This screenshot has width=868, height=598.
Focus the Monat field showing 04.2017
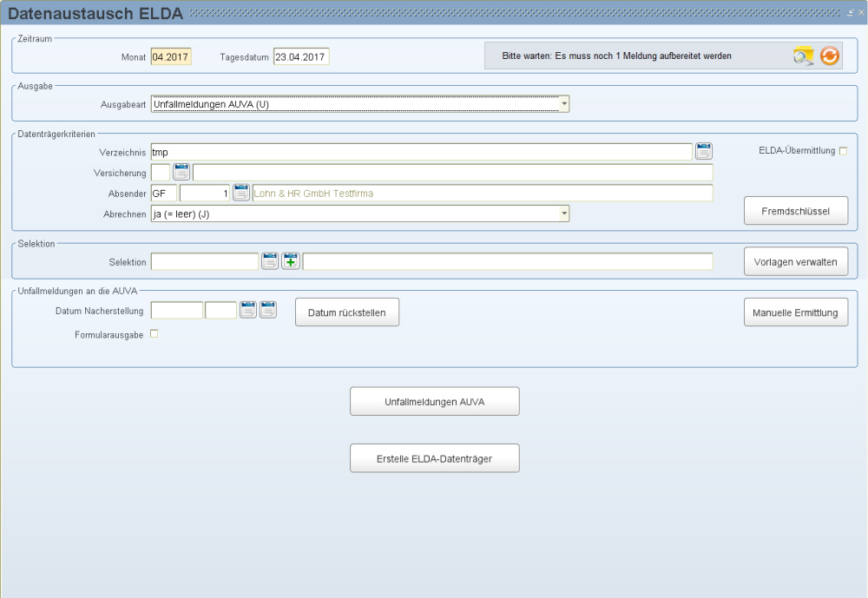171,57
